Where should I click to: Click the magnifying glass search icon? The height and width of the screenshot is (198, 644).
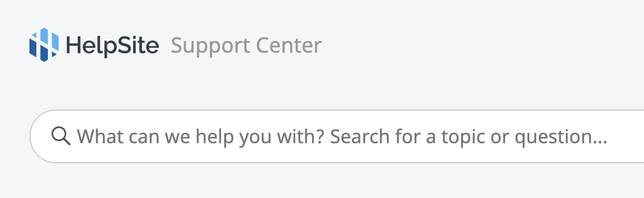(61, 137)
